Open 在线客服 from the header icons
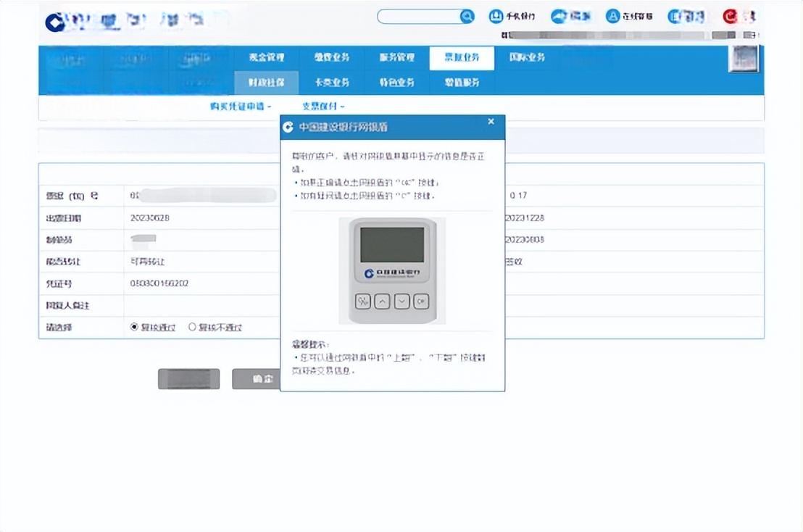The height and width of the screenshot is (532, 803). pyautogui.click(x=629, y=17)
